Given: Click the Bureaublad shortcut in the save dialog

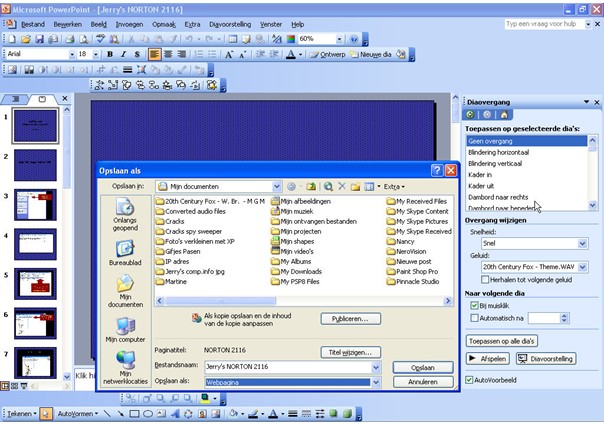Looking at the screenshot, I should point(125,253).
